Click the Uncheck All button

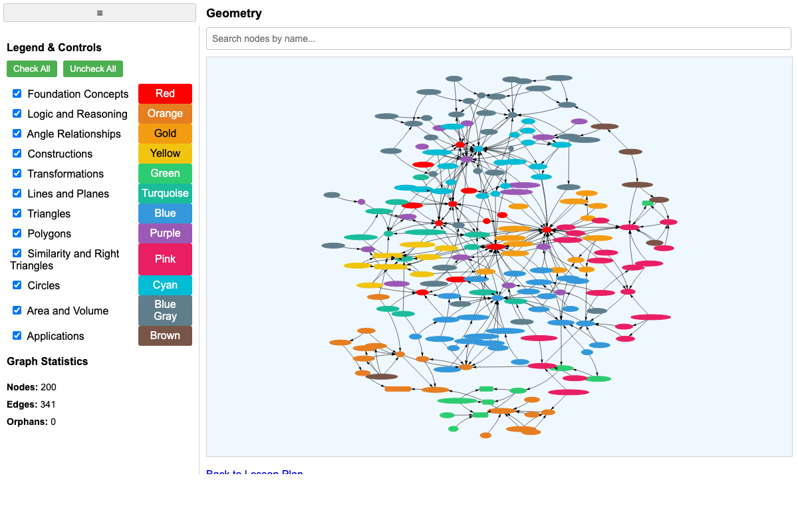(92, 68)
